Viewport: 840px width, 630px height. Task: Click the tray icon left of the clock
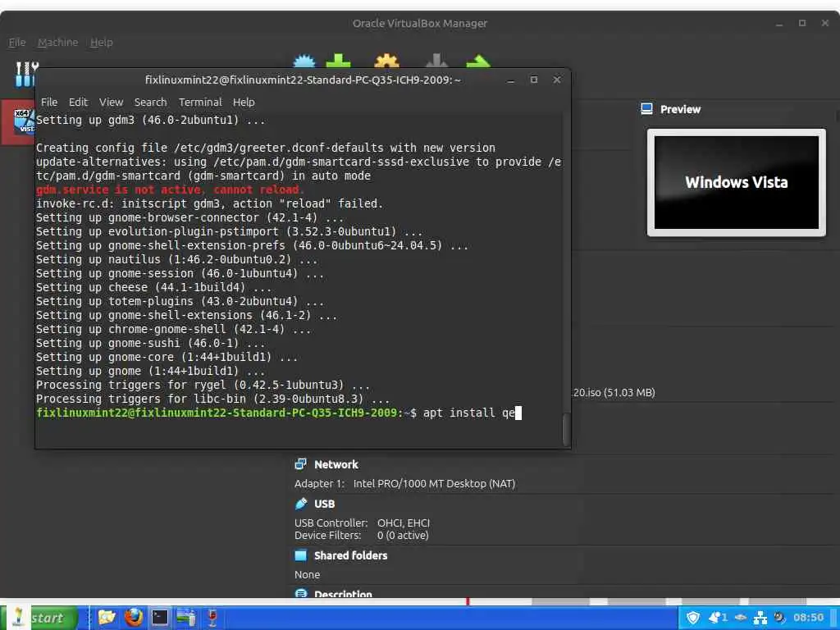pyautogui.click(x=779, y=618)
